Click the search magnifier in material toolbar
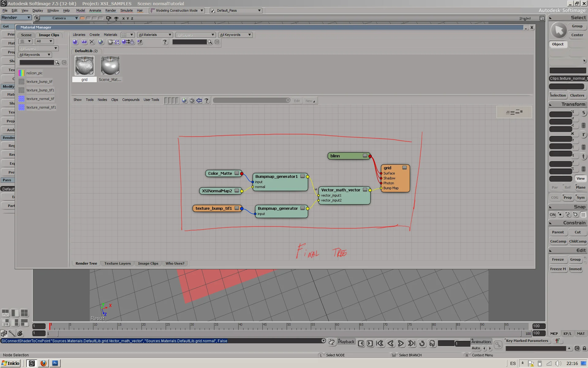The width and height of the screenshot is (588, 368). [x=210, y=42]
